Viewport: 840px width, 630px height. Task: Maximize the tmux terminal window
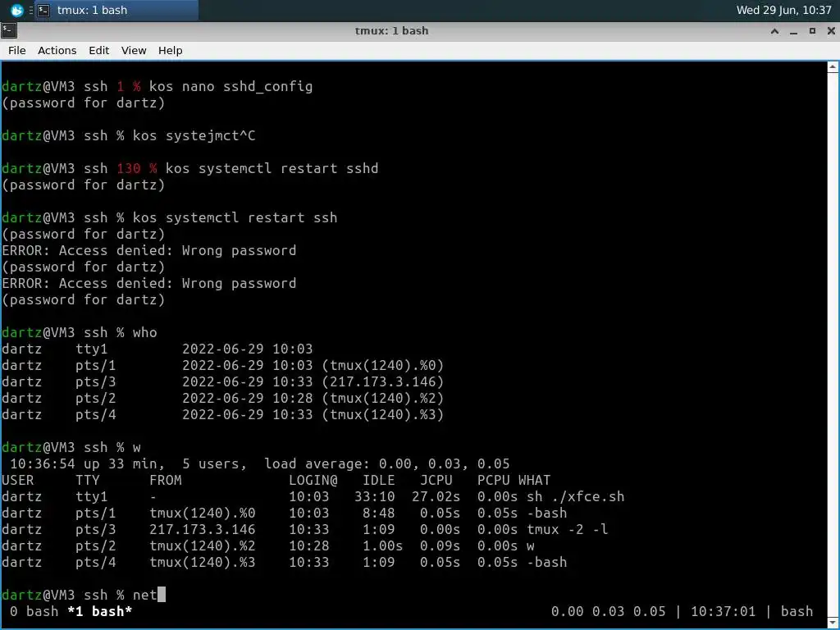(812, 31)
